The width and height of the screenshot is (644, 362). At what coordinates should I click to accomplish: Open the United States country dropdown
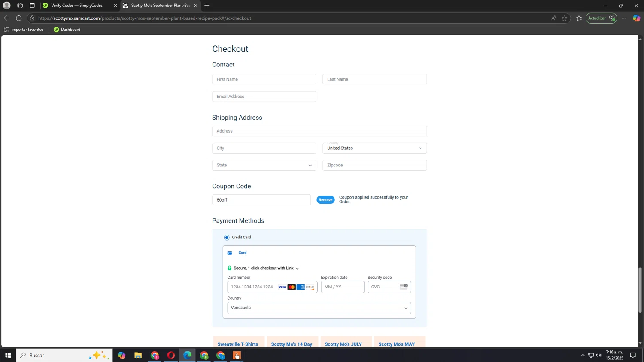click(x=375, y=148)
